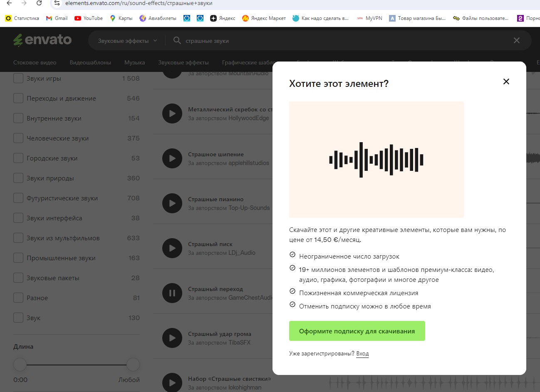Play the 'Страшный удар грома' sound

pyautogui.click(x=172, y=338)
